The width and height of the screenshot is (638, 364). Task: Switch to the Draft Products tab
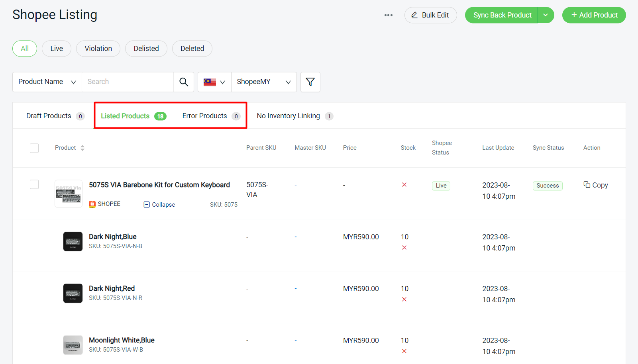(x=55, y=116)
